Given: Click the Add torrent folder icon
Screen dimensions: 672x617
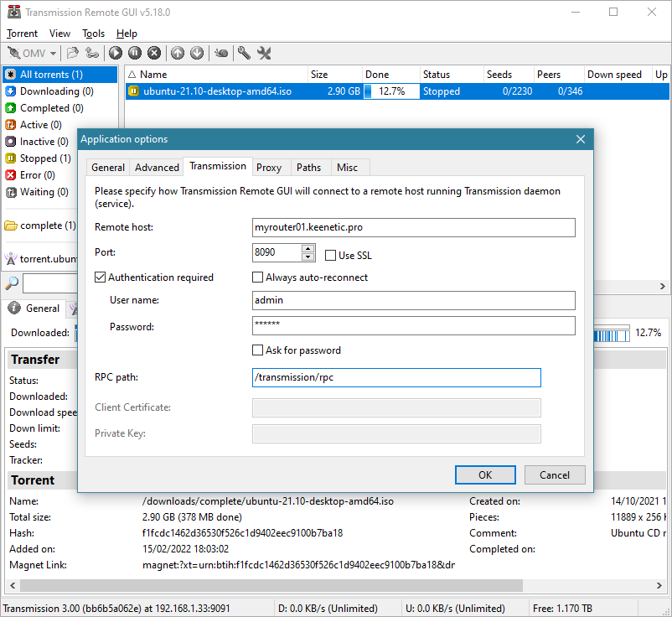Looking at the screenshot, I should click(x=73, y=53).
